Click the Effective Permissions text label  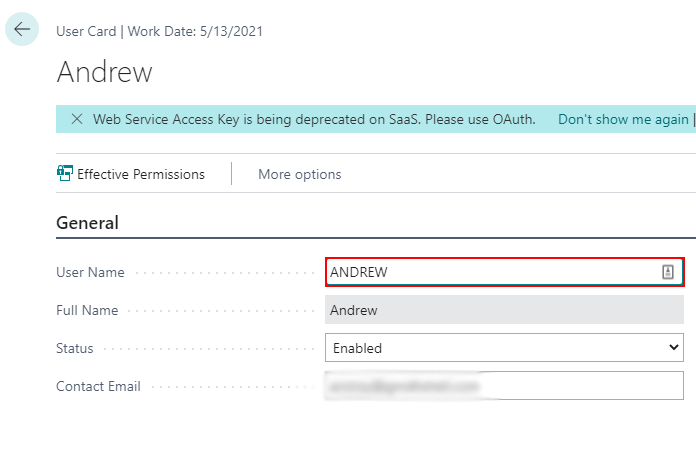coord(141,174)
